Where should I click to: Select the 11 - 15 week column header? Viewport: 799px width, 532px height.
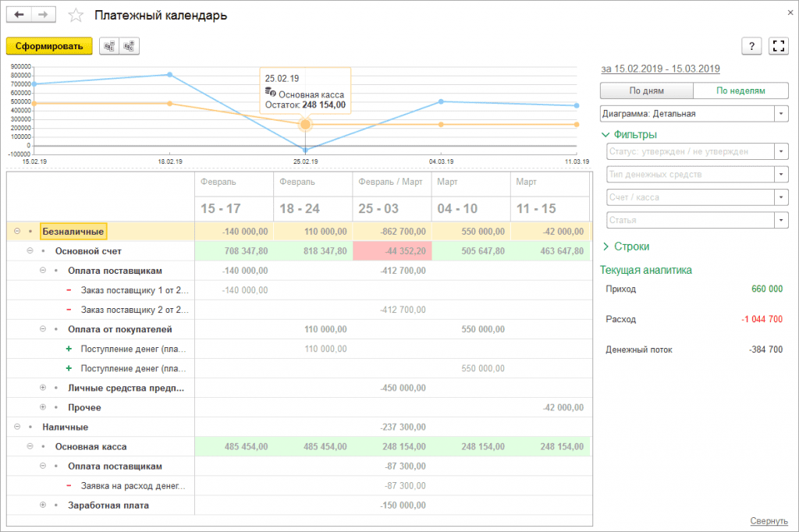point(550,208)
